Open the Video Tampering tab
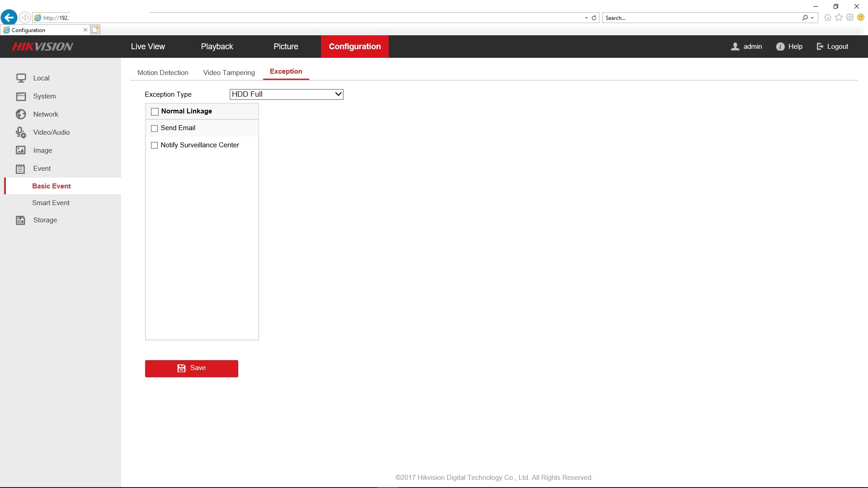The width and height of the screenshot is (868, 488). (x=229, y=73)
